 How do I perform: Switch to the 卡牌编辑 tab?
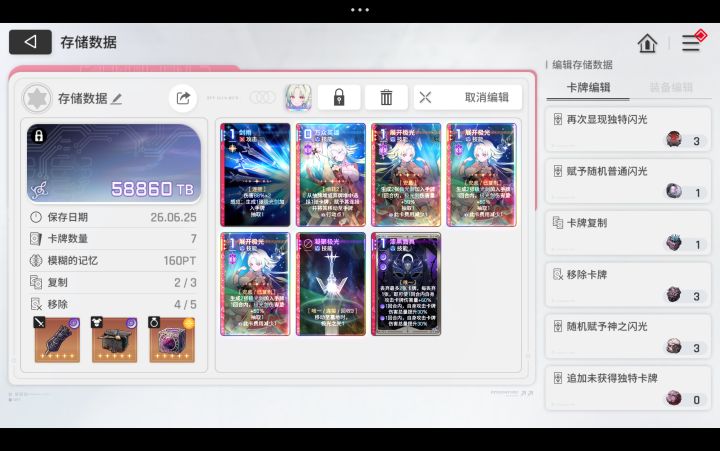click(588, 87)
